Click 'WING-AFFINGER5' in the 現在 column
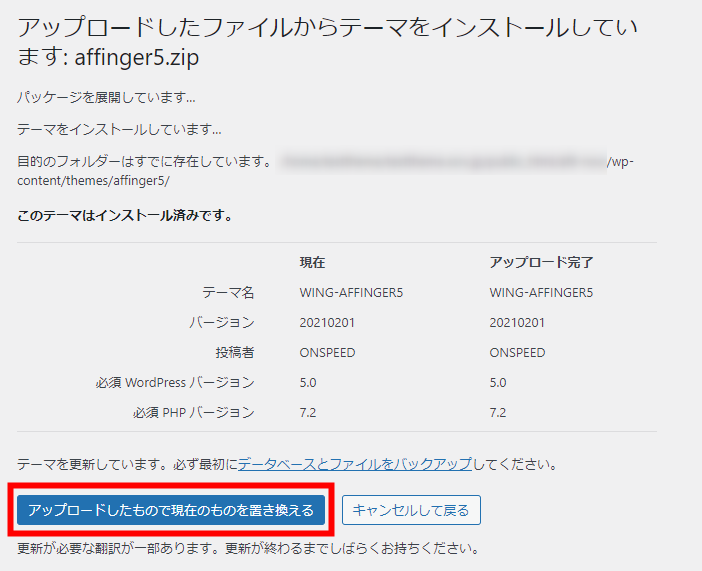The image size is (702, 571). (351, 292)
